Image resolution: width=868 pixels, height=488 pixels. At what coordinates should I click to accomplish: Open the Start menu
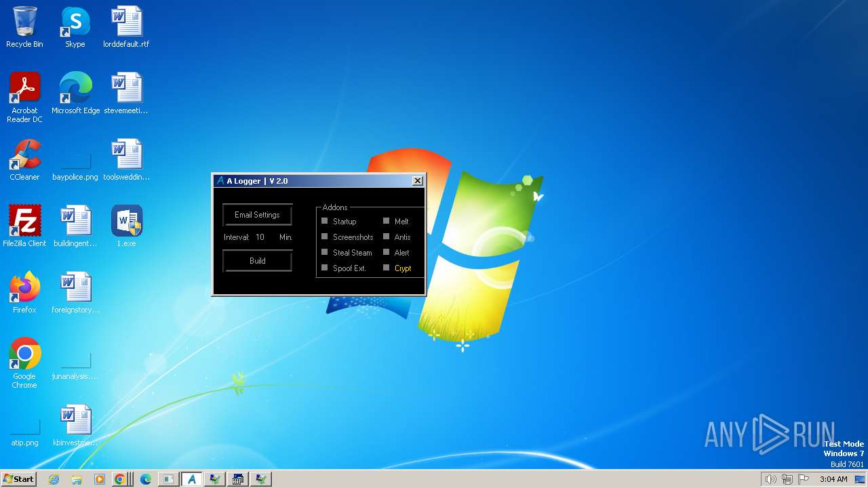(x=19, y=479)
